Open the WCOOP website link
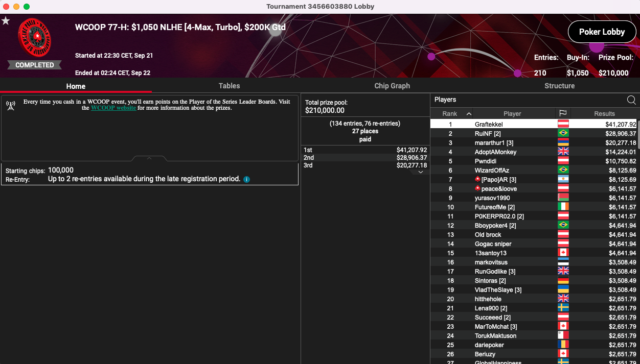640x364 pixels. coord(113,108)
